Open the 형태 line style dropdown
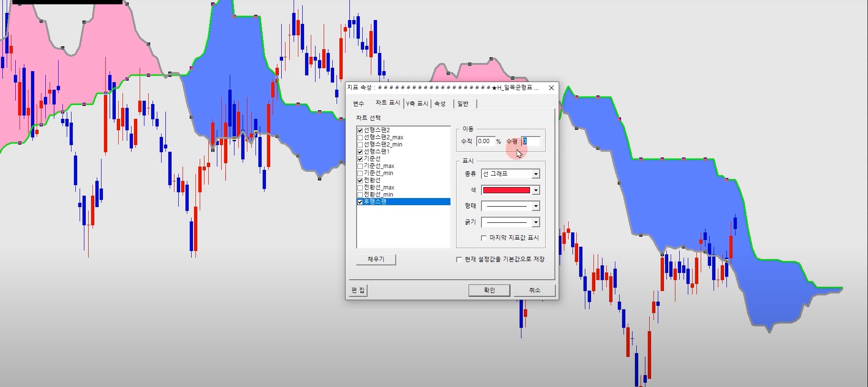Image resolution: width=868 pixels, height=387 pixels. pos(536,206)
